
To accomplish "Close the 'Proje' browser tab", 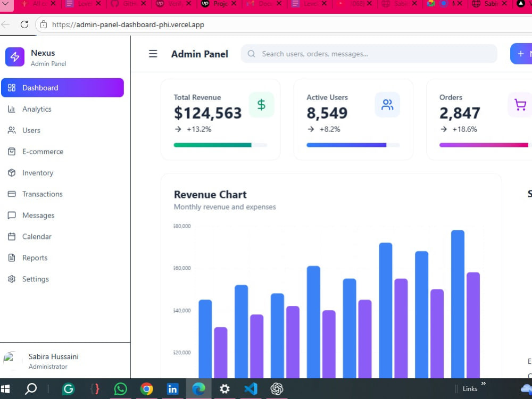I will (x=234, y=3).
